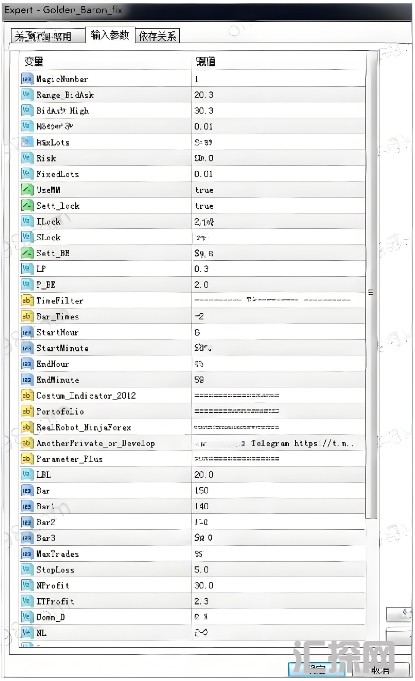The image size is (415, 681).
Task: Open the 依存关系 tab
Action: coord(158,36)
